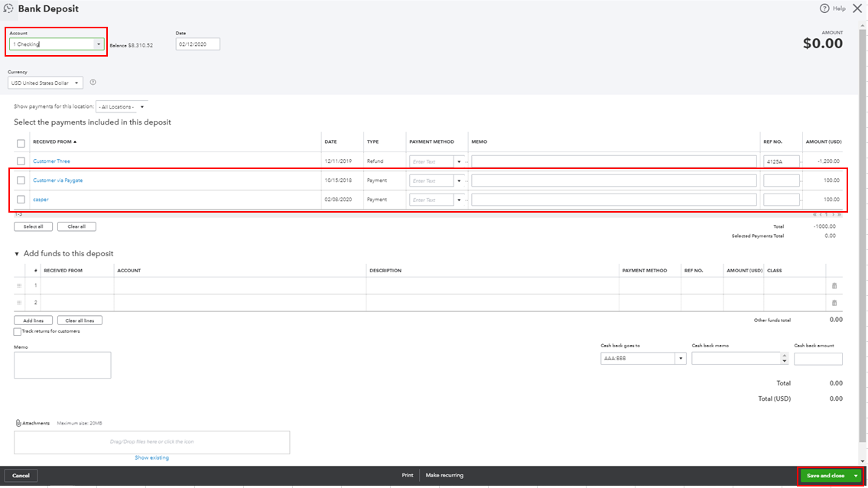Tick the Customer via Paygate payment checkbox
The image size is (868, 488).
[x=21, y=181]
